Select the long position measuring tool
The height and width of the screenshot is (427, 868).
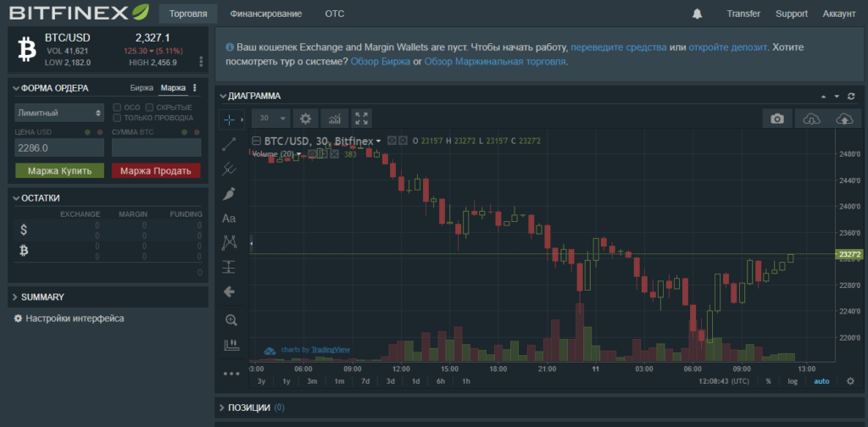coord(229,267)
